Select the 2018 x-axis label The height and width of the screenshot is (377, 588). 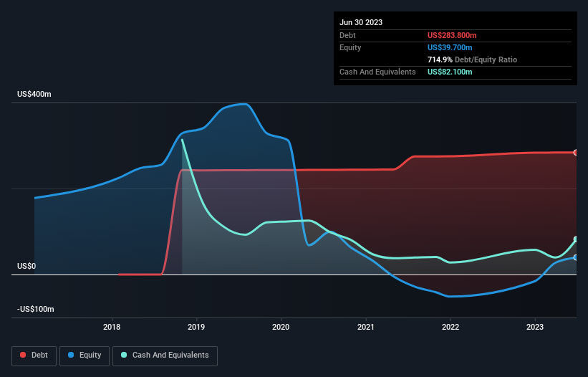[112, 327]
